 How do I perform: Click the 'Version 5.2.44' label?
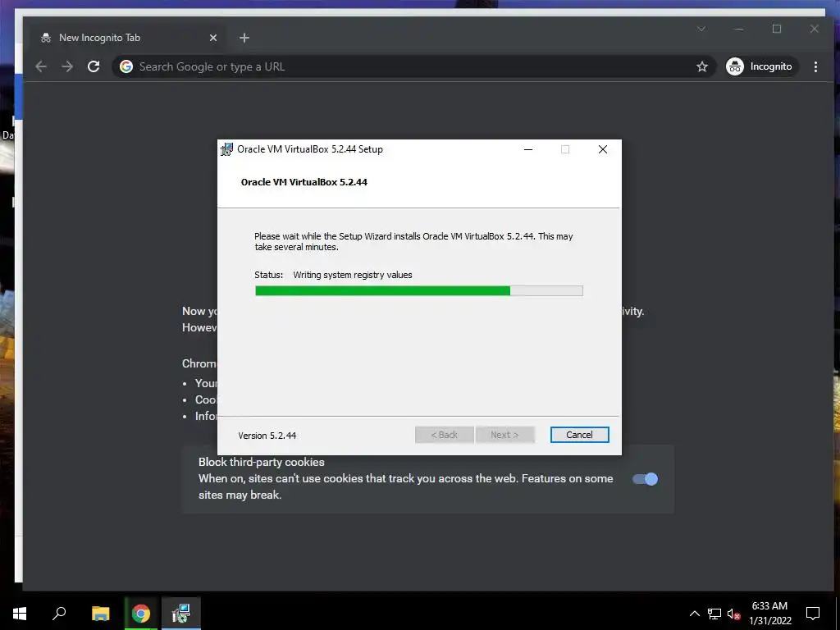(x=267, y=436)
